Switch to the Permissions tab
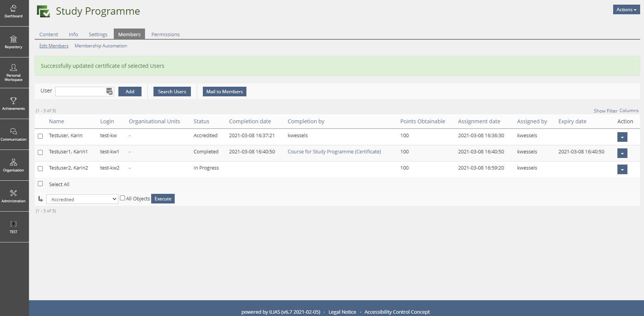 pos(165,34)
